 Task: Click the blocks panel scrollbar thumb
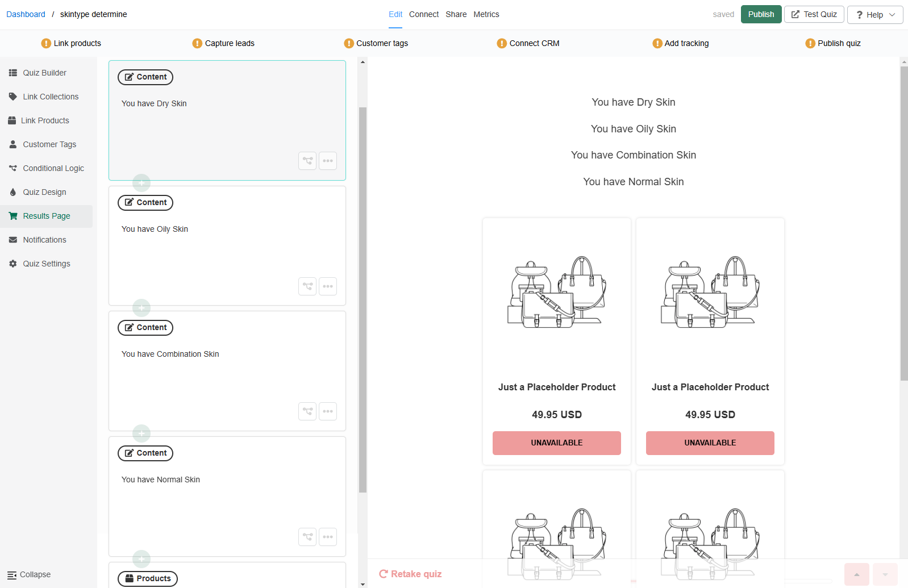[x=363, y=300]
